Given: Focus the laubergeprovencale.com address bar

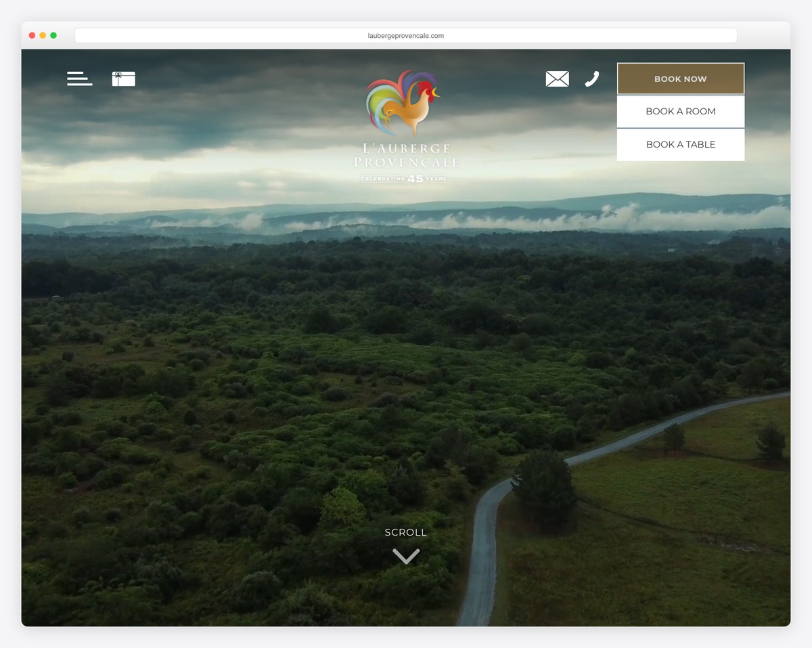Looking at the screenshot, I should click(406, 36).
